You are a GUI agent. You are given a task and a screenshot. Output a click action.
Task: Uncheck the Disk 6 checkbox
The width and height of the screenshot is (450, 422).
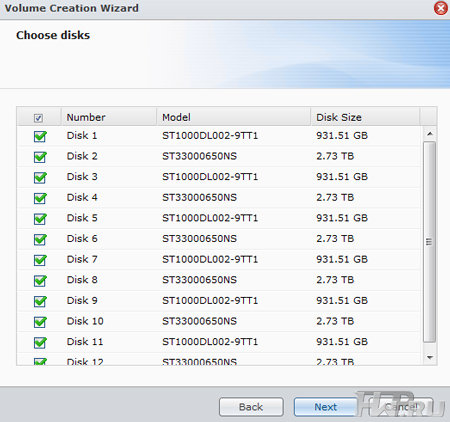pos(40,239)
